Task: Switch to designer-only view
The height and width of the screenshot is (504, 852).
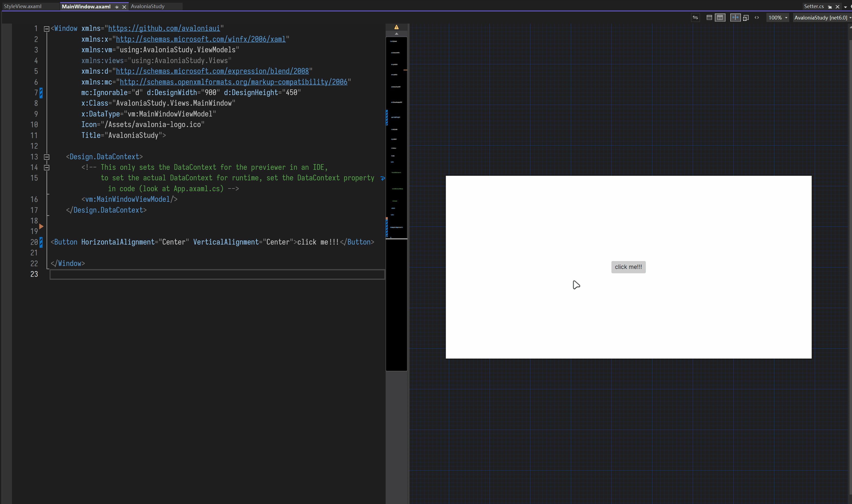Action: click(745, 18)
